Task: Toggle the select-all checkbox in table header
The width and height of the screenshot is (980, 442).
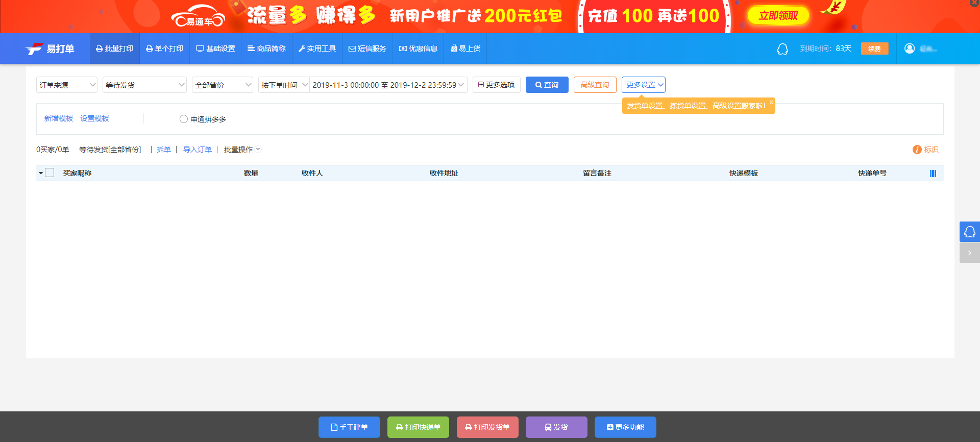Action: [x=50, y=173]
